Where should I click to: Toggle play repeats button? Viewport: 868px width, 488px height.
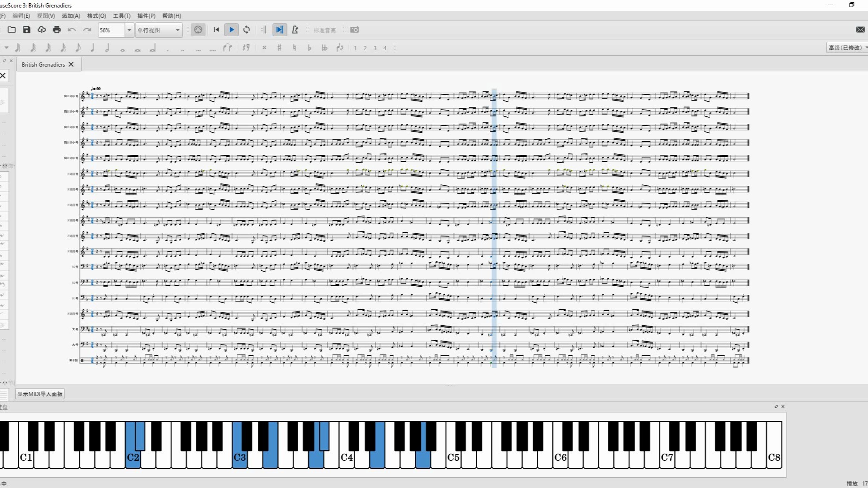(264, 30)
